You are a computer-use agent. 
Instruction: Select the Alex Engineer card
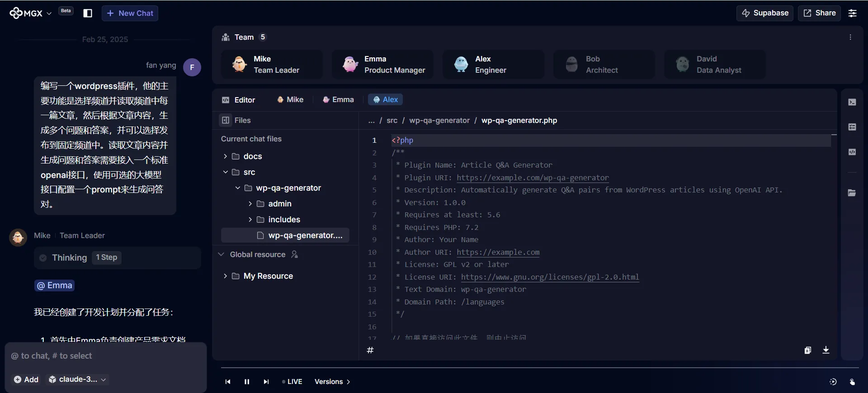click(493, 64)
